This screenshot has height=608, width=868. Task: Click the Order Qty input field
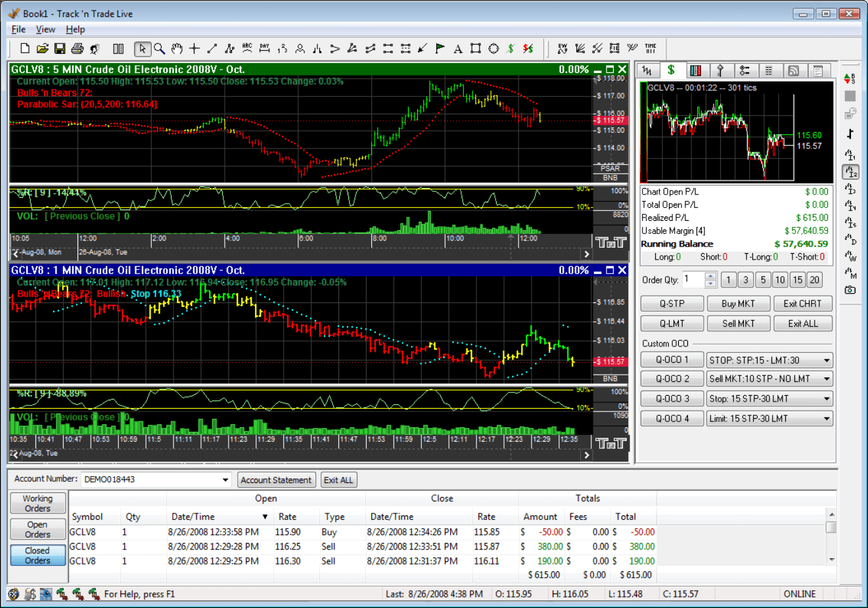[x=693, y=280]
